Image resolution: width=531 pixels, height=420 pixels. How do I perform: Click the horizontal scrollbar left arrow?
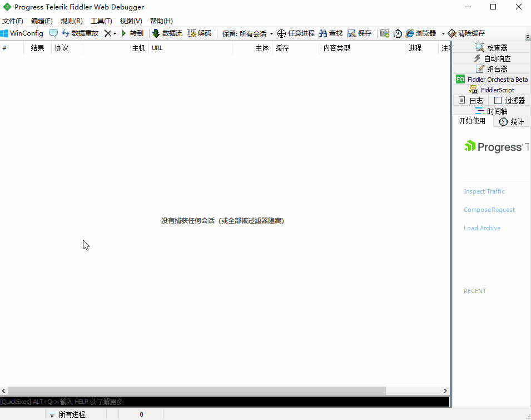pyautogui.click(x=4, y=391)
